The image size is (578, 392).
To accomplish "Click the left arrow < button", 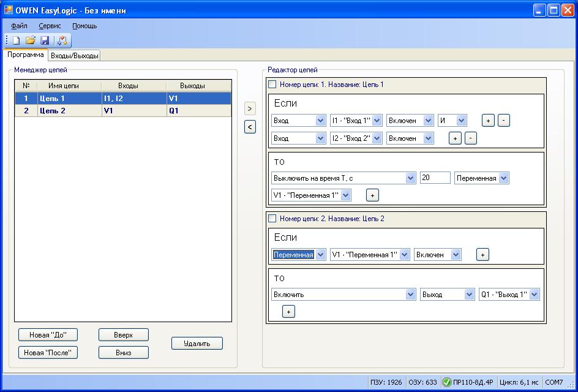I will [250, 127].
